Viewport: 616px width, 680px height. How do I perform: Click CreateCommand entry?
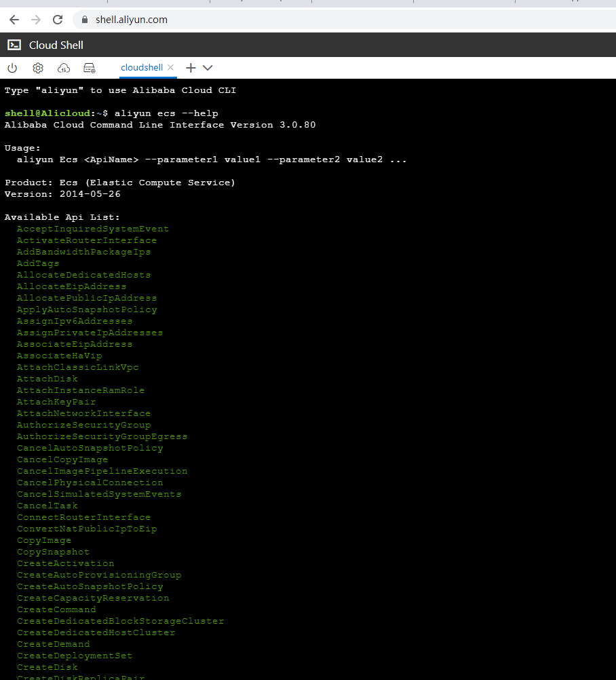[56, 609]
